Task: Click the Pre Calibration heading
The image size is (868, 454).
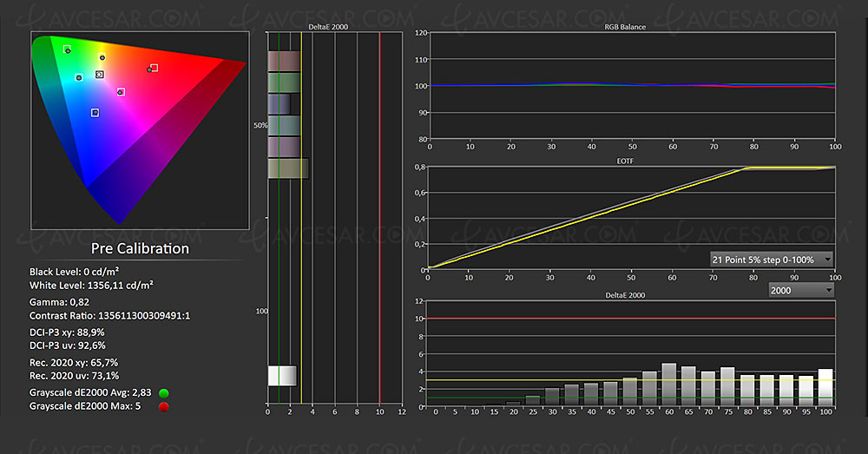Action: [x=140, y=248]
